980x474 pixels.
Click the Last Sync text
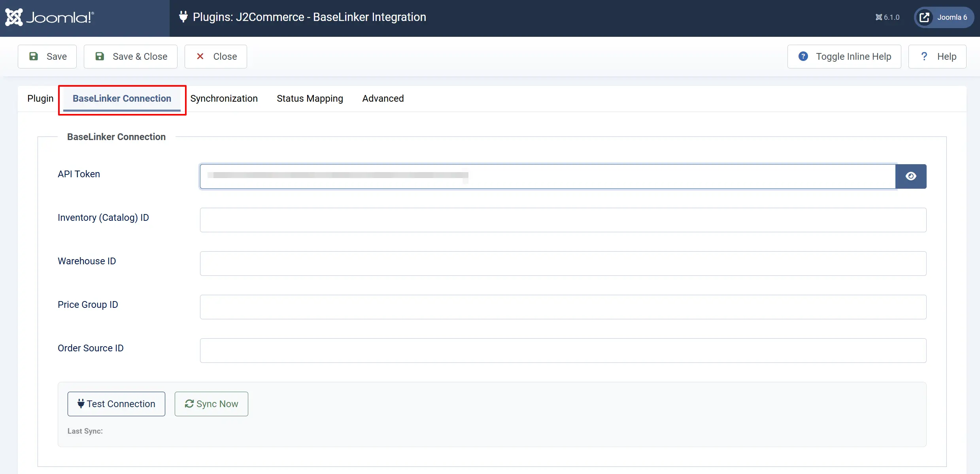(85, 431)
